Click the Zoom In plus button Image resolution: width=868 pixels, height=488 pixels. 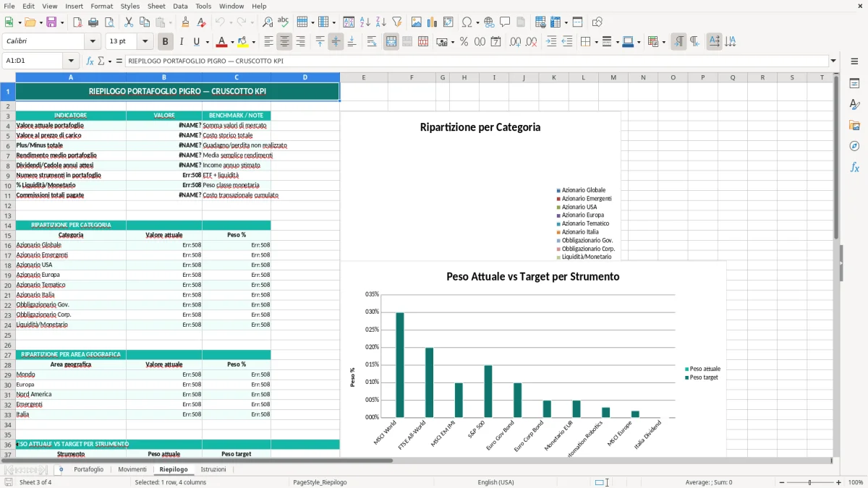click(838, 482)
